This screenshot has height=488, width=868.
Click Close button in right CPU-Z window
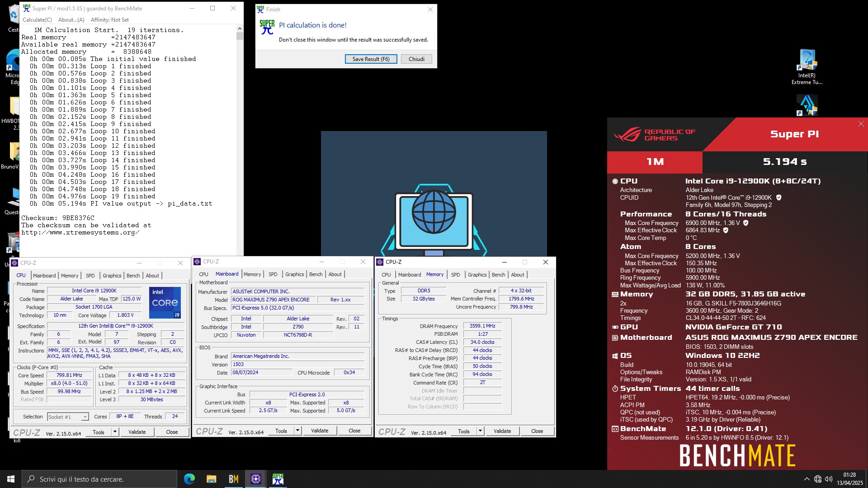pos(537,431)
